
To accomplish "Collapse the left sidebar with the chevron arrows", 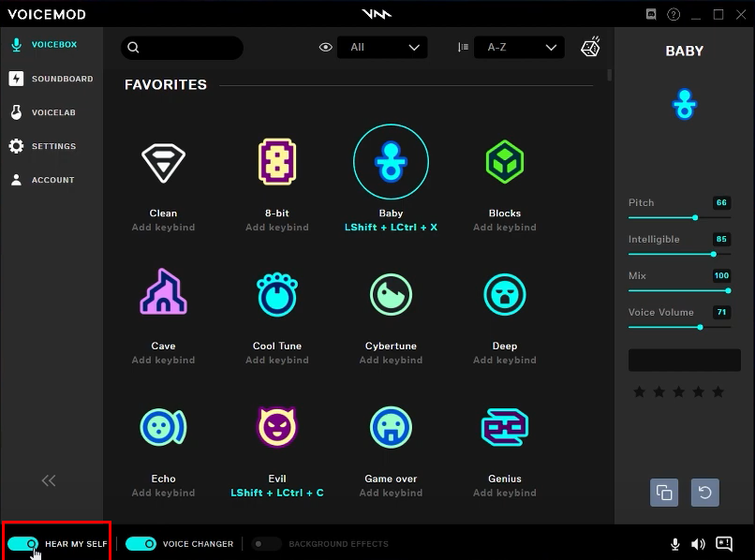I will click(x=48, y=480).
